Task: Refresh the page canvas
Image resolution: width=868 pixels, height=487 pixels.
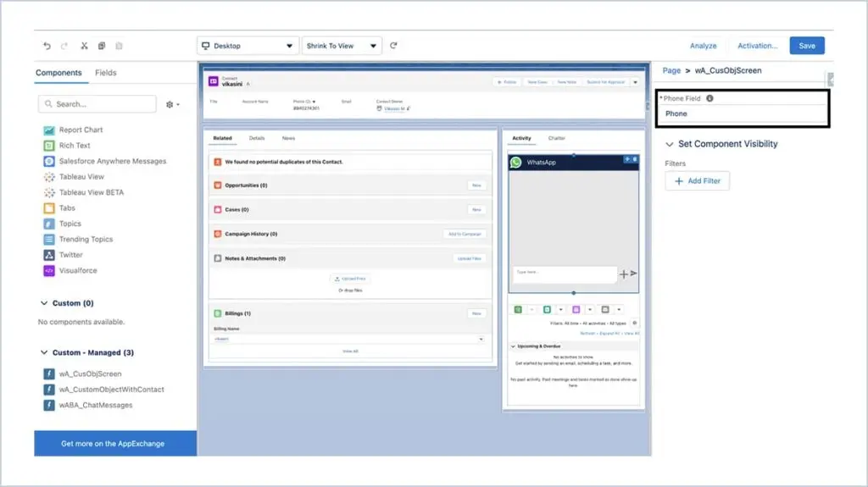Action: coord(393,46)
